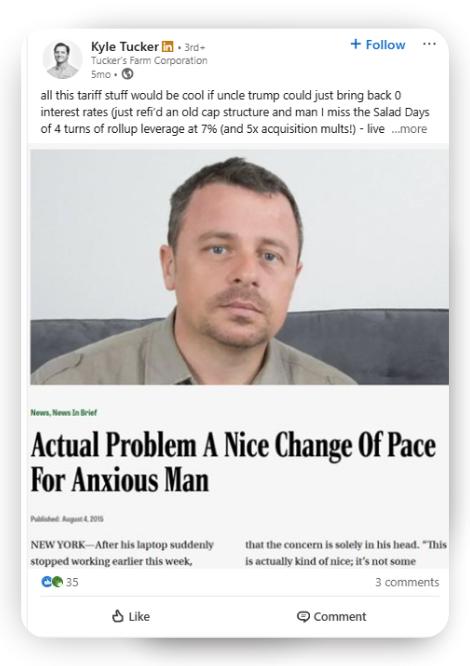Open the anxious man article image
This screenshot has width=470, height=666.
[239, 267]
